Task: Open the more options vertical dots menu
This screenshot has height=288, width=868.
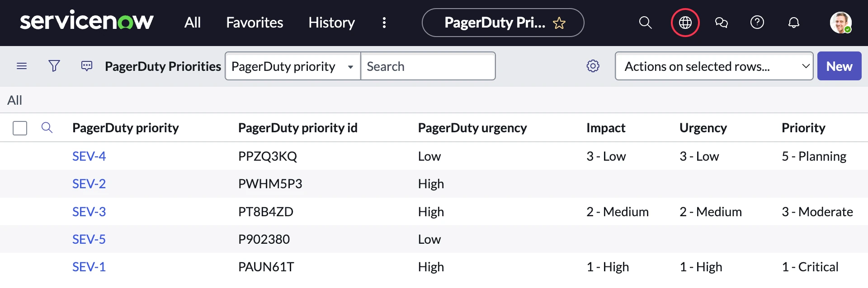Action: click(384, 23)
